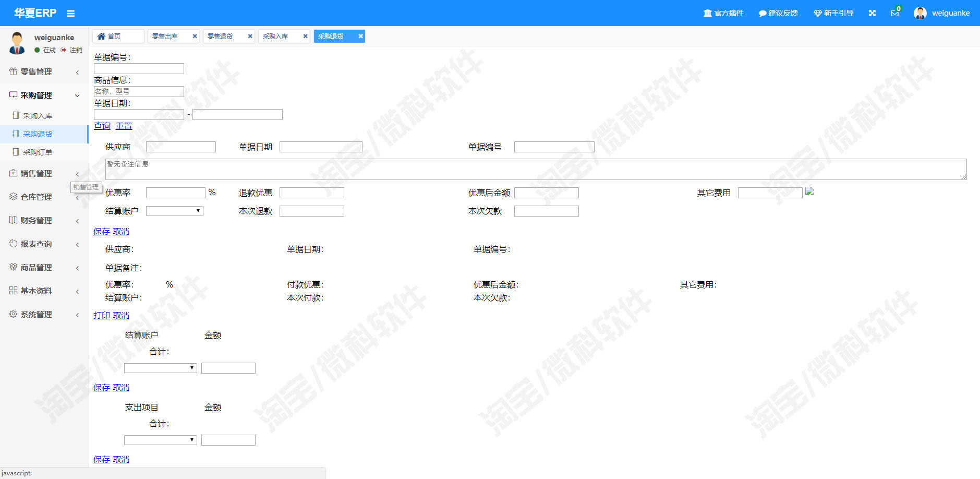Click the 零售管理 gift icon
The width and height of the screenshot is (980, 479).
[13, 71]
